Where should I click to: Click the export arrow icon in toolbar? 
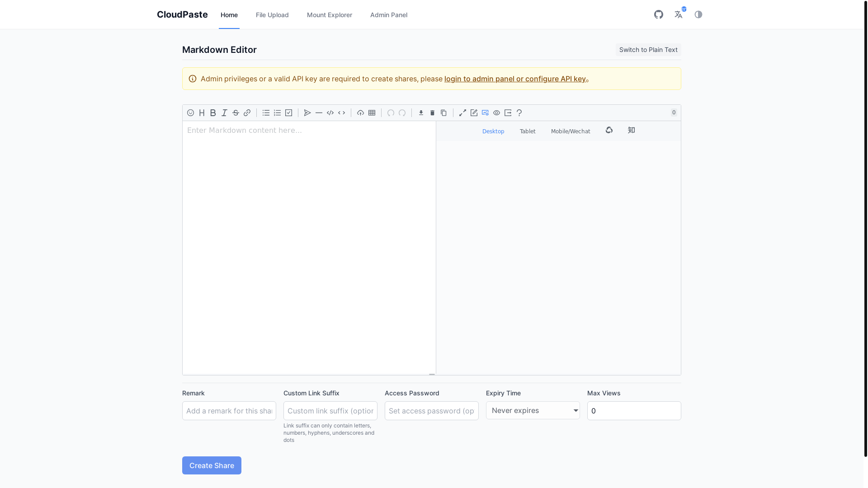[x=508, y=113]
